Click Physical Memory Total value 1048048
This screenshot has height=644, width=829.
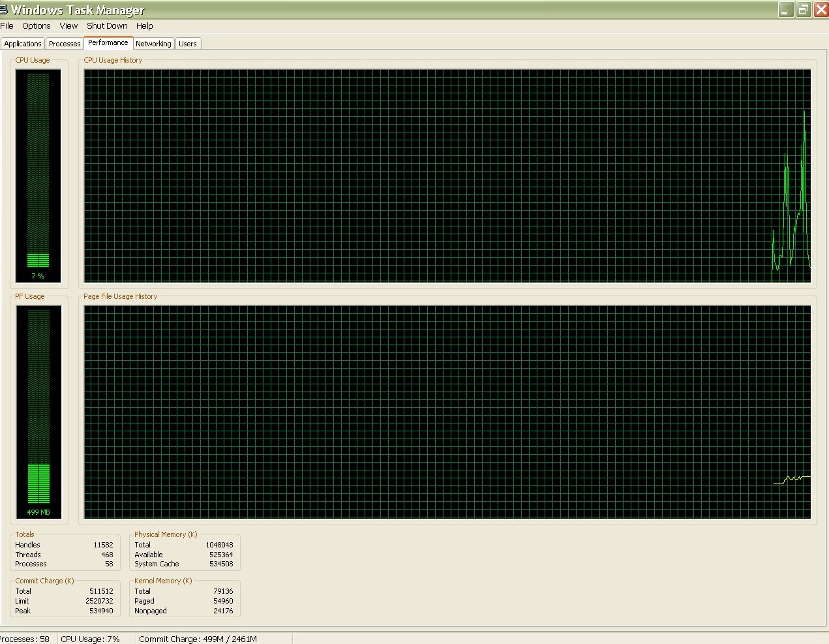coord(219,545)
